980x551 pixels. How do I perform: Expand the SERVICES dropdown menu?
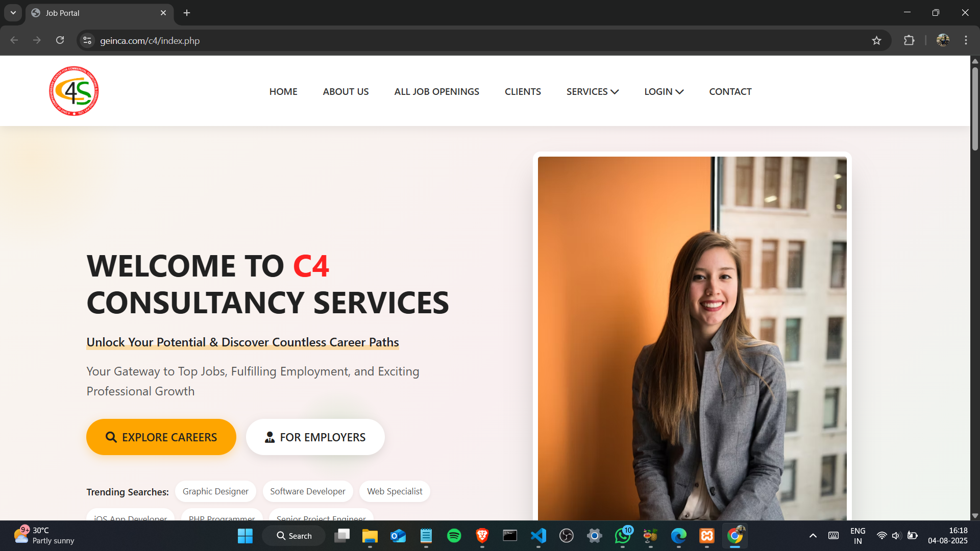click(592, 92)
